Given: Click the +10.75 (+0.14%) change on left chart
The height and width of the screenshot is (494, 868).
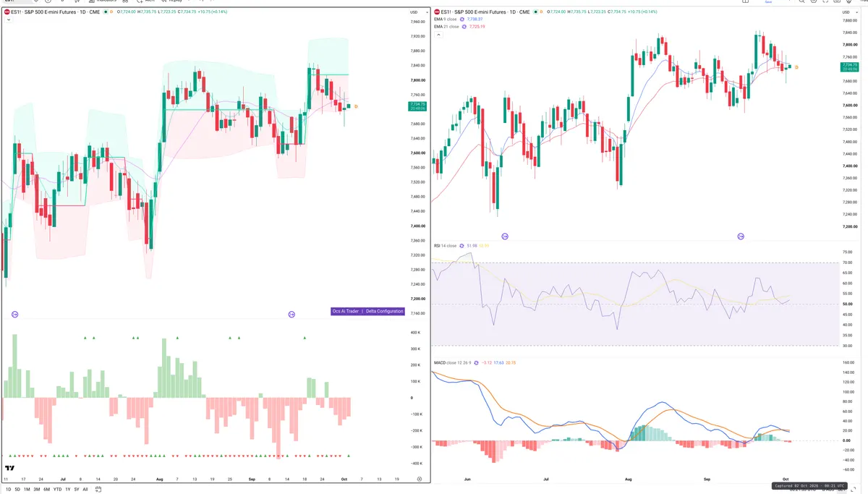Looking at the screenshot, I should (213, 12).
